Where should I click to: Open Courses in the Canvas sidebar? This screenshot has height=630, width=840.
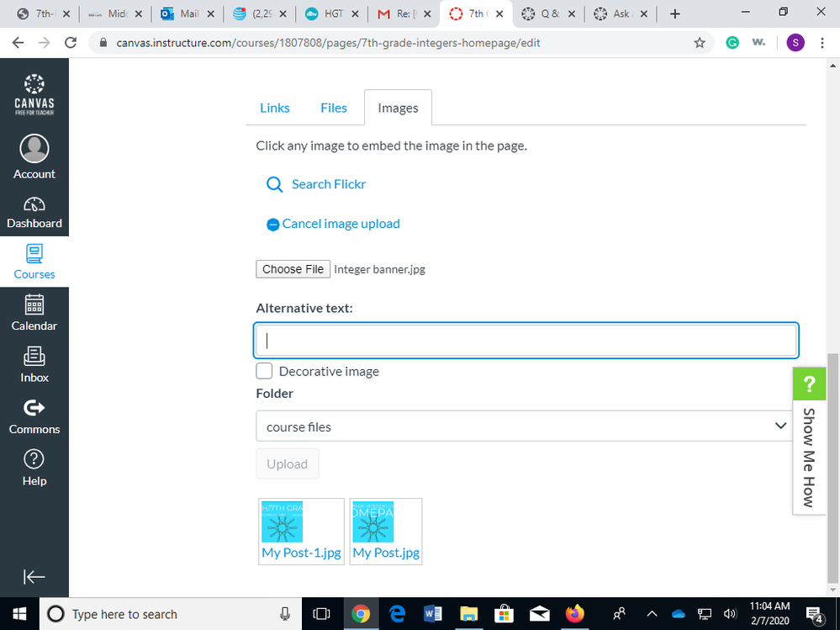[x=34, y=253]
